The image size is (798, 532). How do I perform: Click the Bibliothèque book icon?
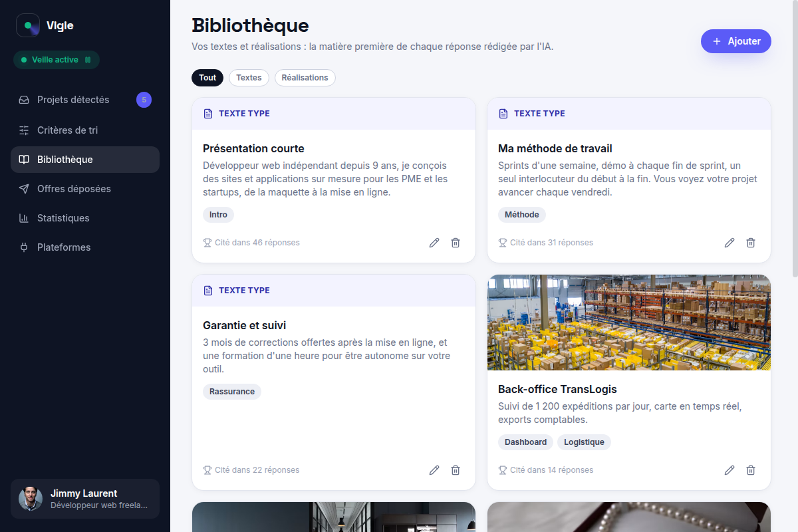pyautogui.click(x=24, y=160)
